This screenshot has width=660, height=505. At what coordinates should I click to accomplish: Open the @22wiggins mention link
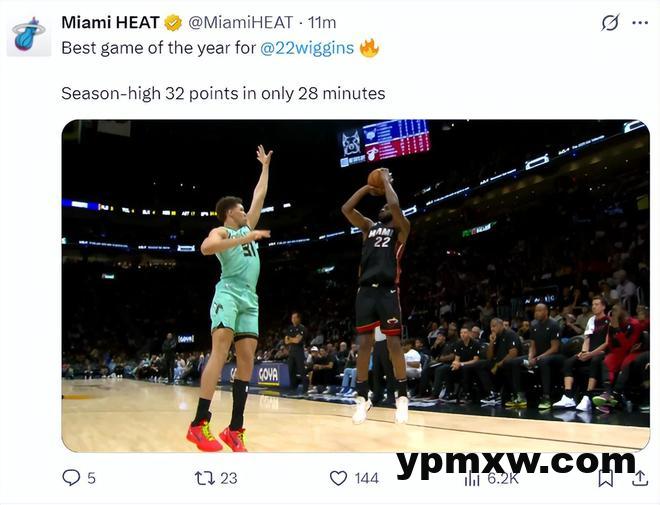point(307,48)
